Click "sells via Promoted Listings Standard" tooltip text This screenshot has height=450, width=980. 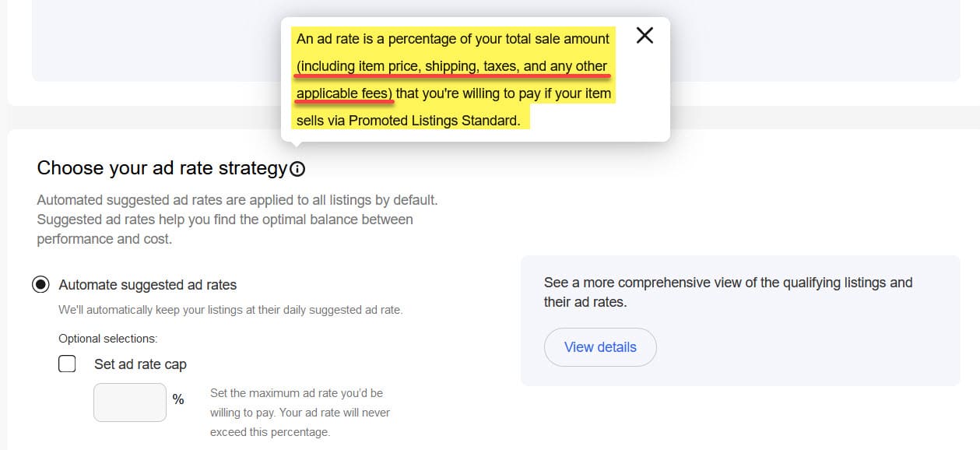tap(408, 121)
